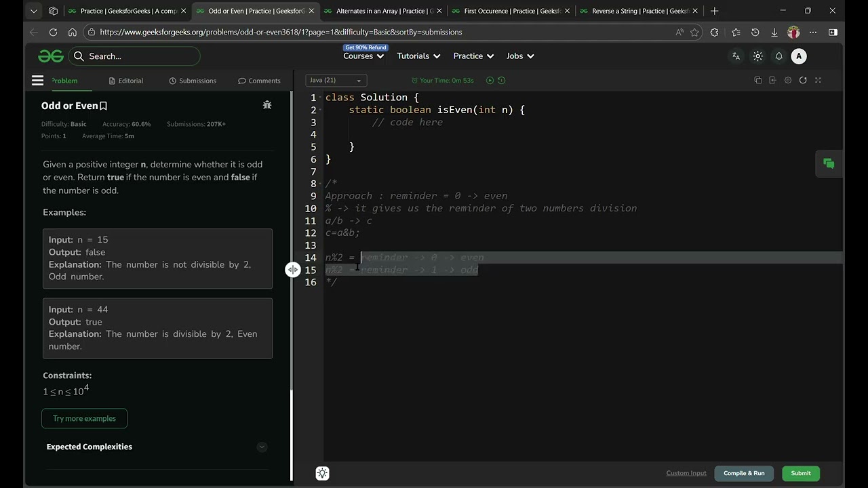
Task: Open the notifications bell
Action: pos(779,56)
